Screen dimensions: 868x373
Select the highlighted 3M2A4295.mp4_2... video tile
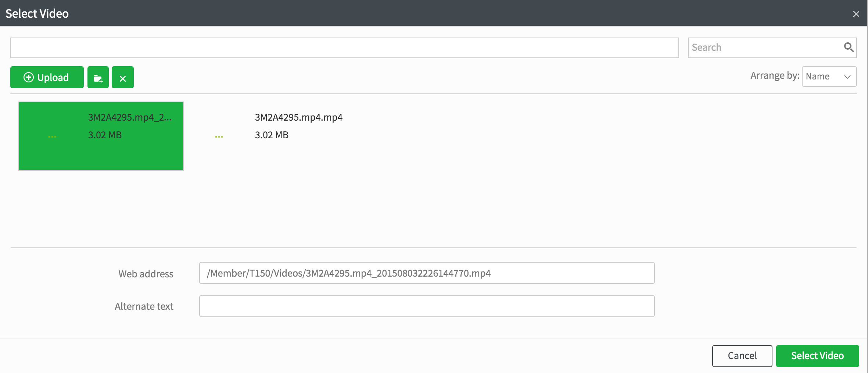click(101, 136)
